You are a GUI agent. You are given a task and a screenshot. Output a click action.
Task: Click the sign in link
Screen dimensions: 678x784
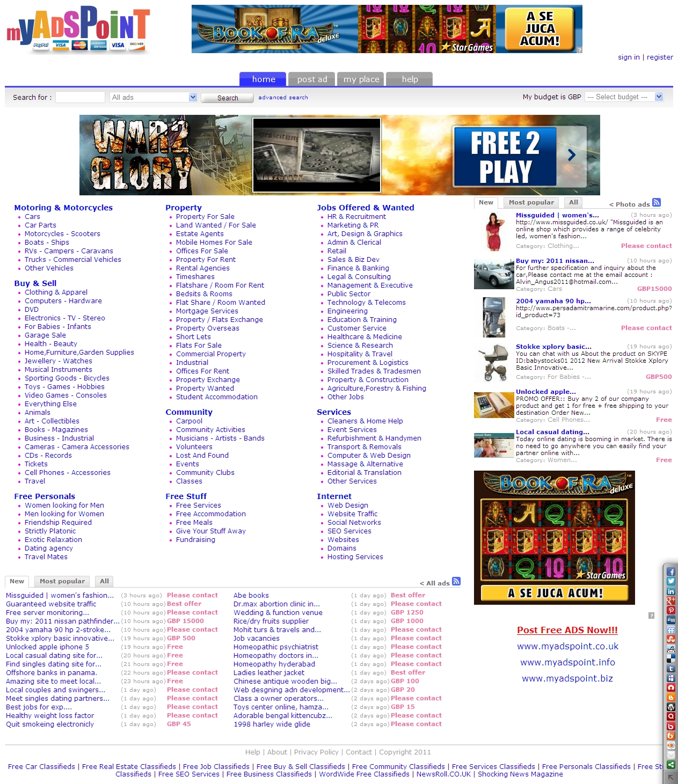pos(629,57)
